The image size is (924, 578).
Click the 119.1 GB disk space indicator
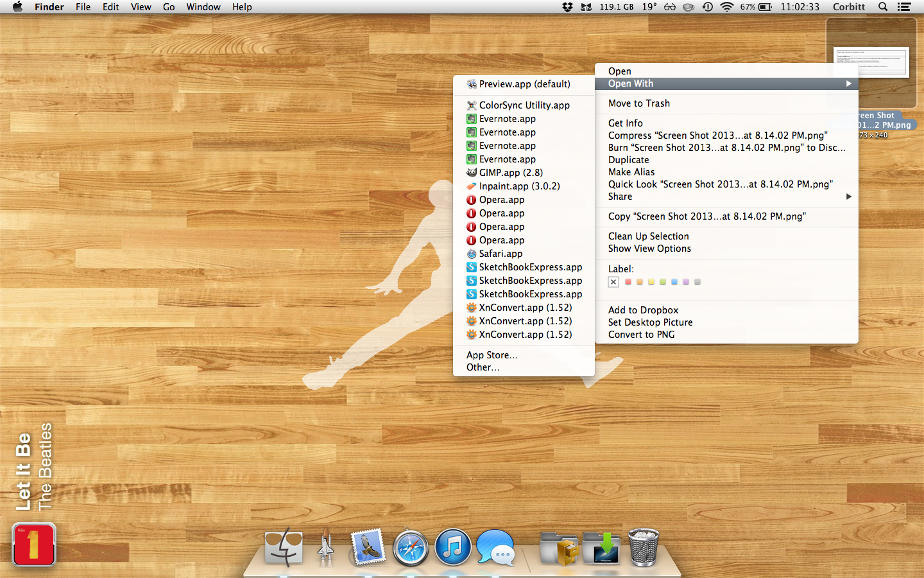click(x=616, y=7)
